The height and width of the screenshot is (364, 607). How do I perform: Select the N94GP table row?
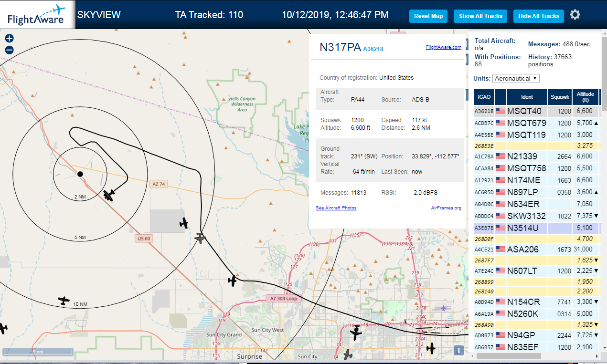tap(537, 335)
